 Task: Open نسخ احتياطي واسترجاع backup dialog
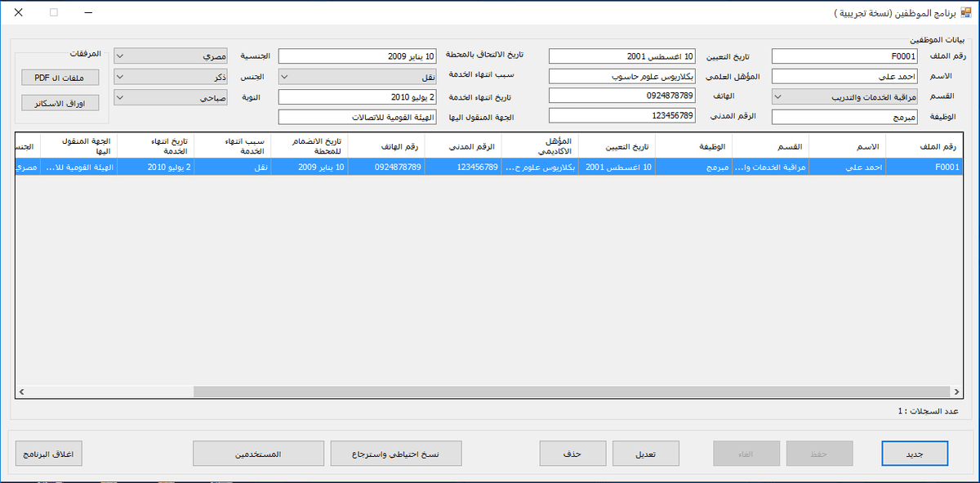click(396, 453)
